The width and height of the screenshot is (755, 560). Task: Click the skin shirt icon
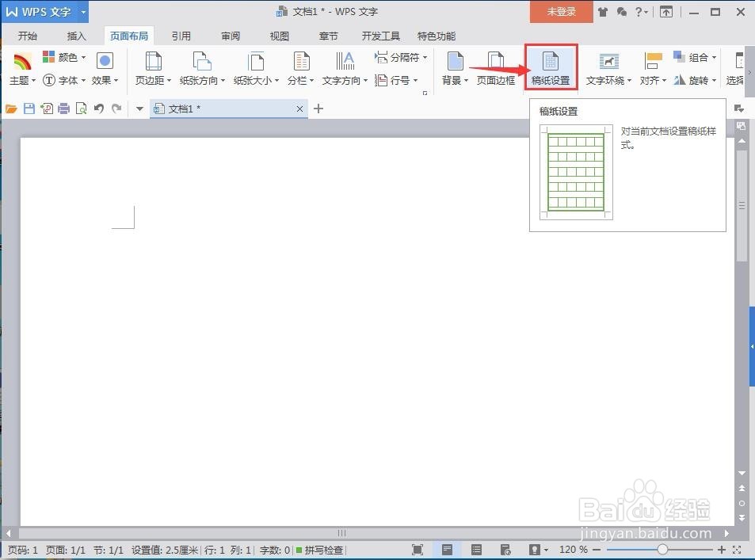[603, 12]
